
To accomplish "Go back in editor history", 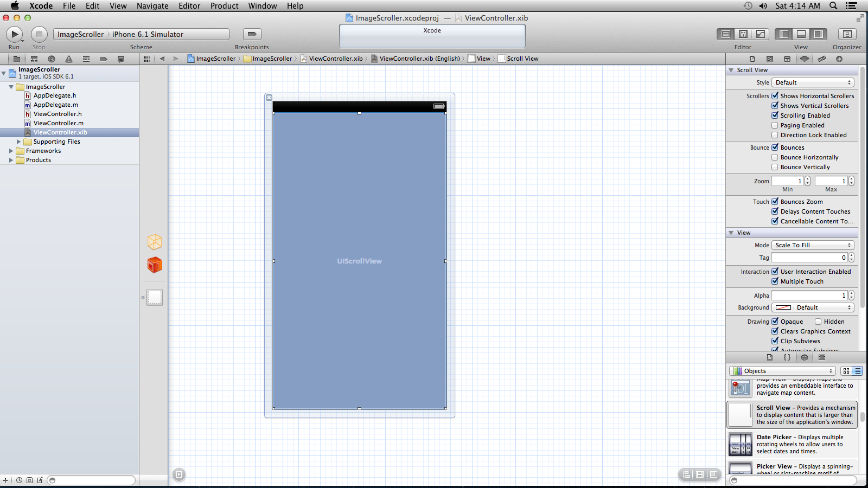I will pos(162,59).
